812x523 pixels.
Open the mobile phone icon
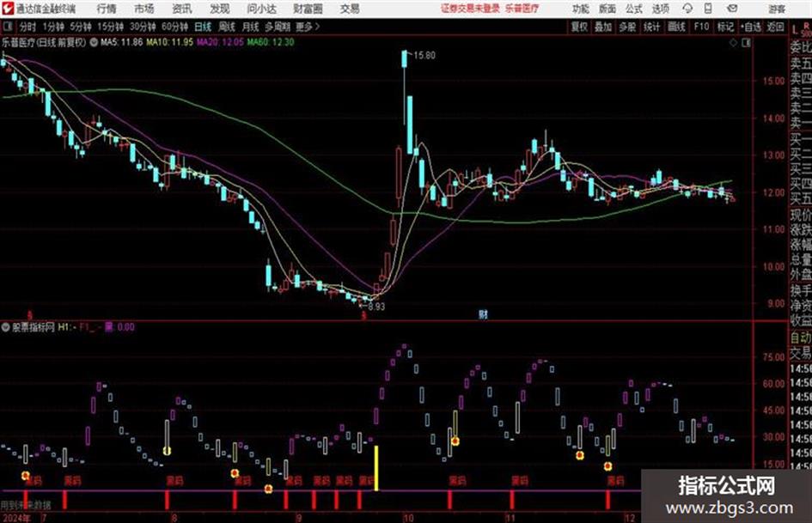point(708,9)
